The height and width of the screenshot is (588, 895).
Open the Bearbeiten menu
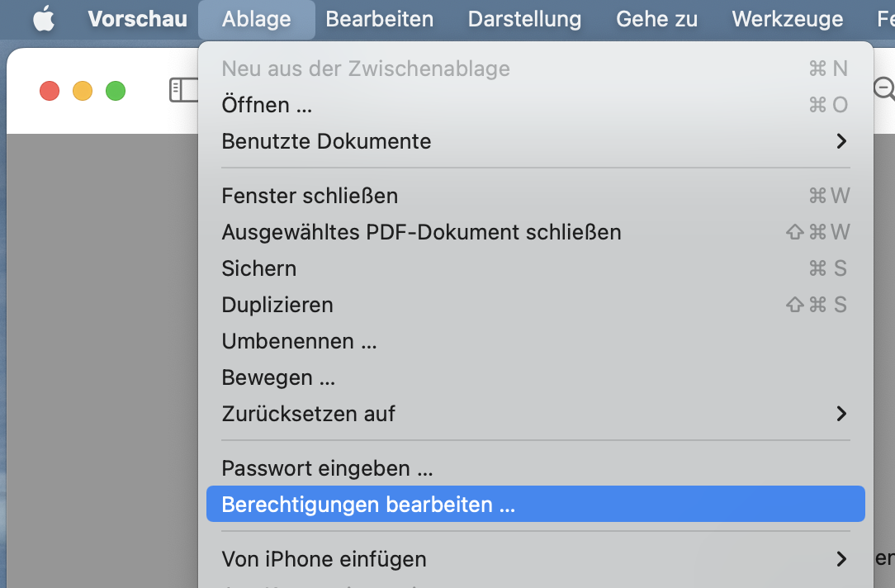[379, 19]
